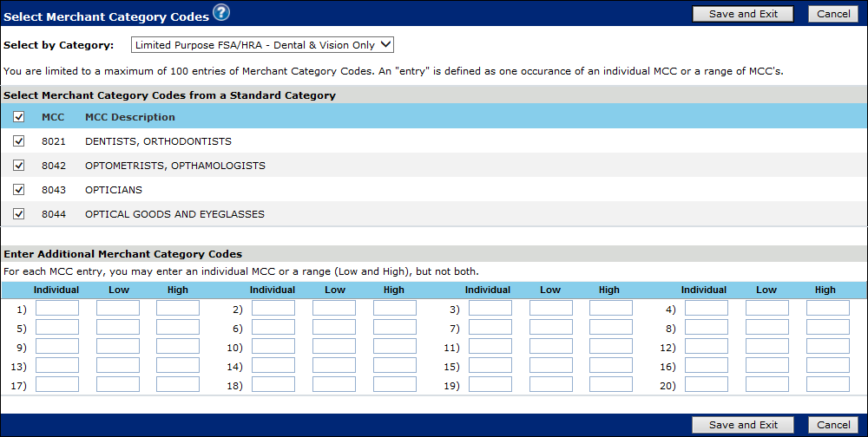Click the bottom Save and Exit button
This screenshot has width=868, height=437.
click(x=743, y=425)
